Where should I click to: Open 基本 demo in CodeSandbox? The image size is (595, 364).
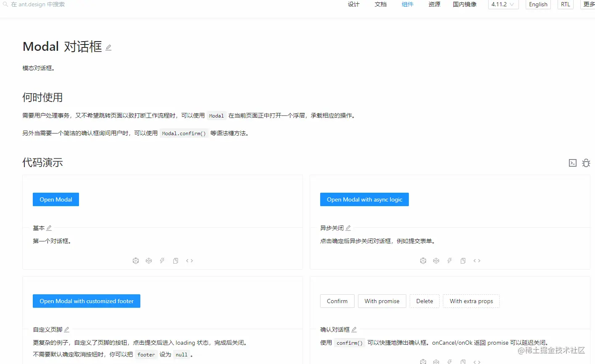click(136, 261)
